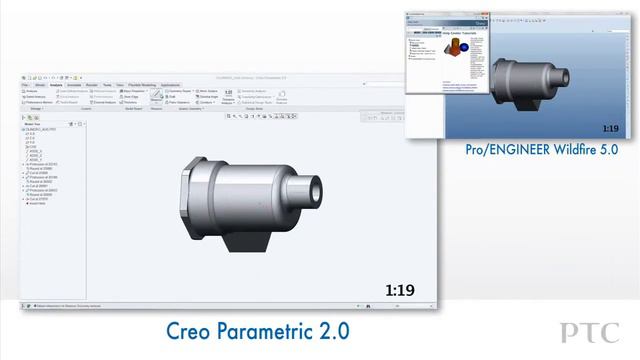Viewport: 640px width, 360px height.
Task: Click the Thickness analysis command
Action: point(128,102)
